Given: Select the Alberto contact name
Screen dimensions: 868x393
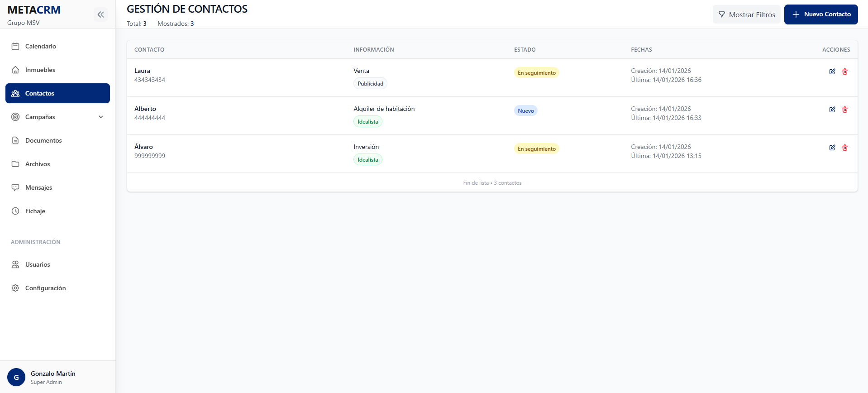Looking at the screenshot, I should tap(145, 109).
